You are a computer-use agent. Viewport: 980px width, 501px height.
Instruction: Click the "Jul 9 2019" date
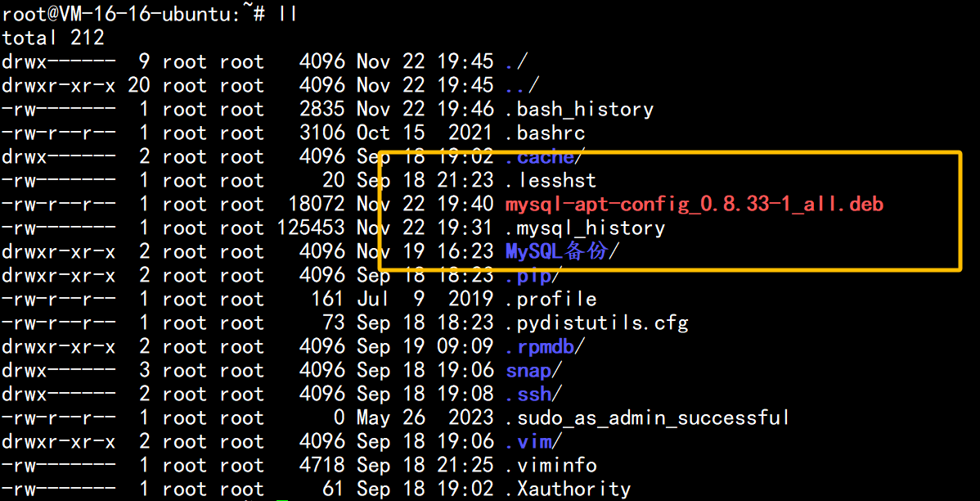(x=425, y=299)
